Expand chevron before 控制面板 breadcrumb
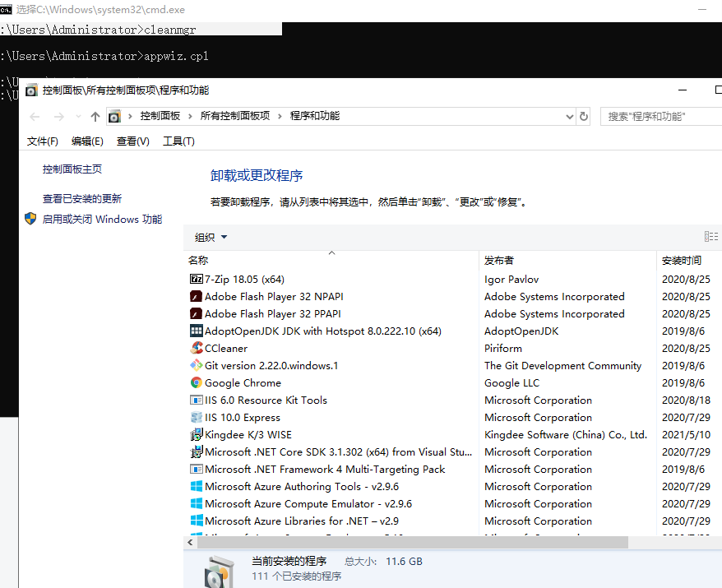The image size is (722, 588). click(130, 117)
